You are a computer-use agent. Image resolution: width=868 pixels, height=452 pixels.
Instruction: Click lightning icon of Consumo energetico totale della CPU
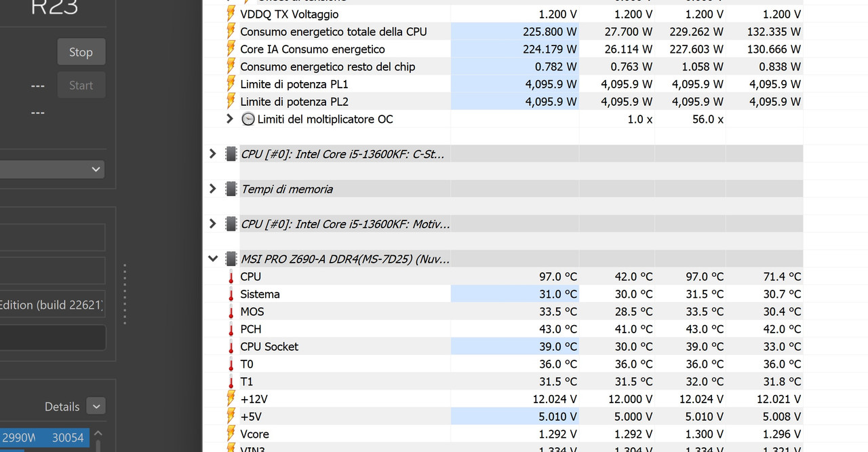(231, 31)
